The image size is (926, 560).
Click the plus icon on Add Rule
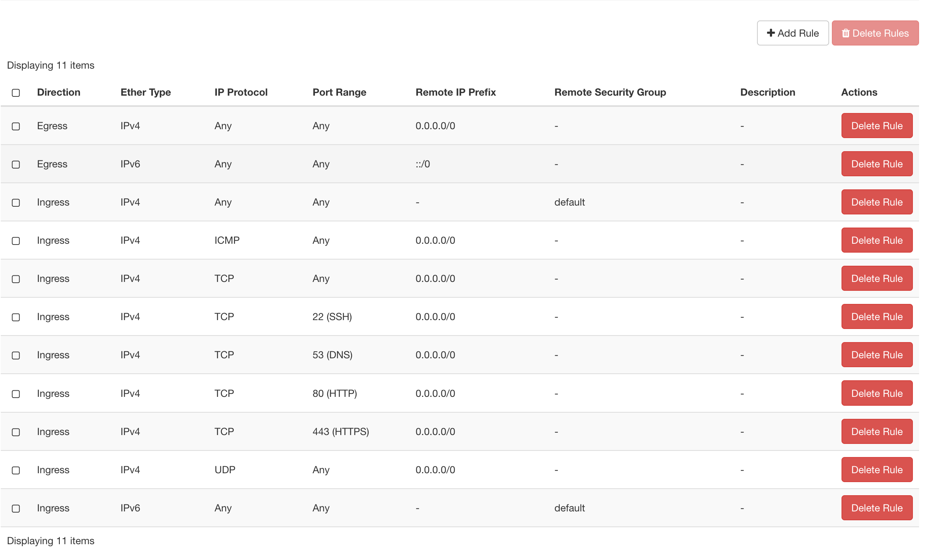tap(771, 33)
